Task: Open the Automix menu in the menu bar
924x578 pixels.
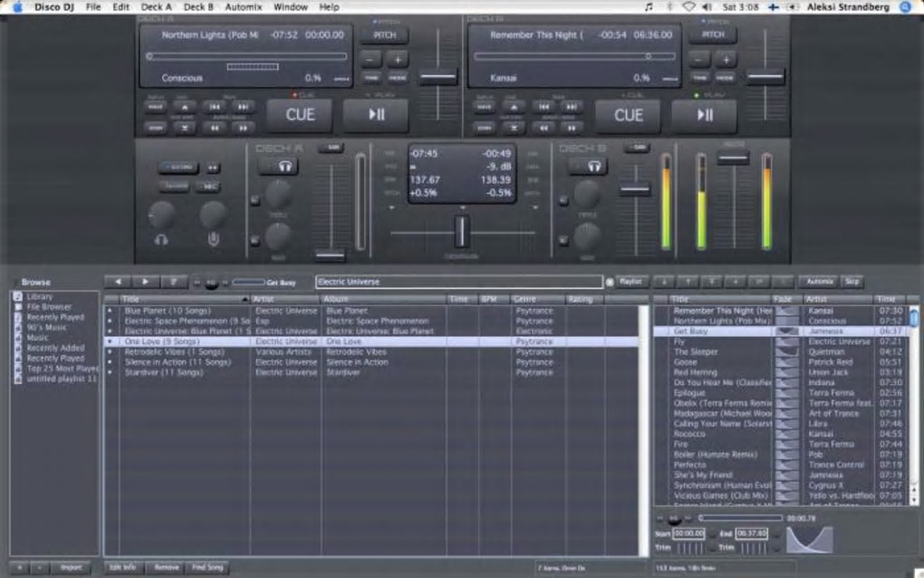Action: tap(243, 6)
